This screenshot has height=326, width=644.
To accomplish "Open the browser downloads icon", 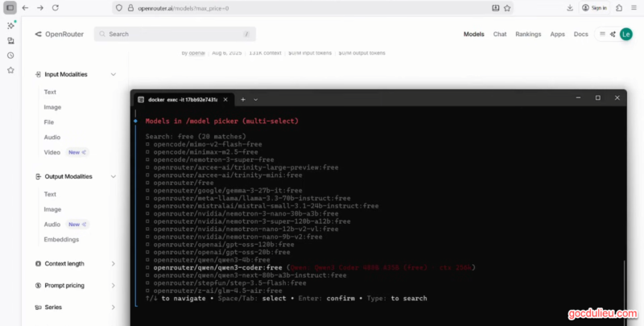I will [570, 7].
